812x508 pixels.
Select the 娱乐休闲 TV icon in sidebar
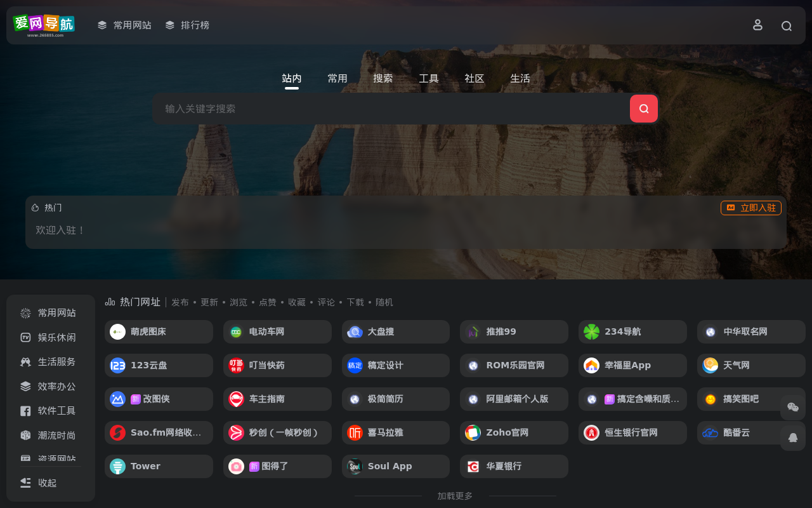tap(25, 337)
